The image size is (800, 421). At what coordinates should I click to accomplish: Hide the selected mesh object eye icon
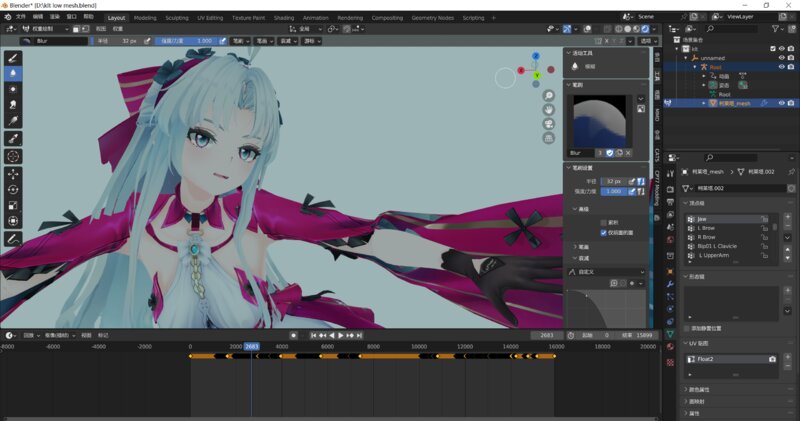click(x=782, y=103)
